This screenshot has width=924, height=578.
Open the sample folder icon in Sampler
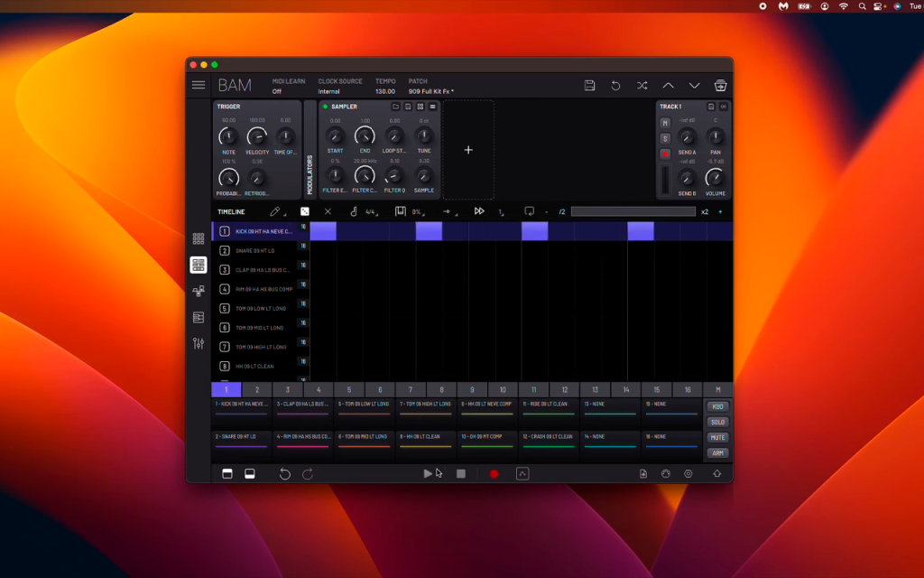point(395,107)
